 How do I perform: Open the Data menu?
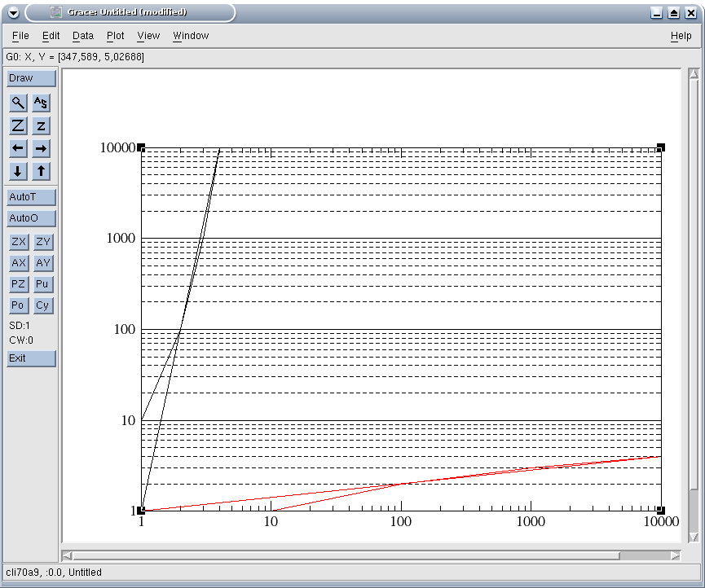[83, 36]
